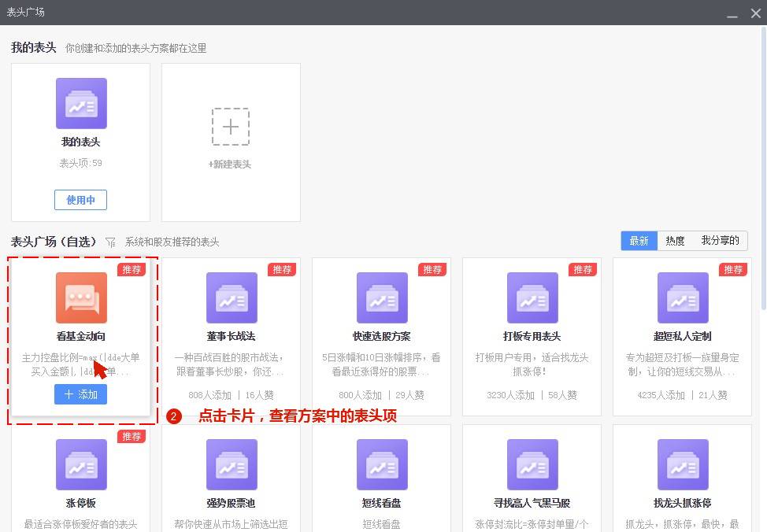Click the 800人添加 count text
Screen dimensions: 767x532
click(360, 395)
